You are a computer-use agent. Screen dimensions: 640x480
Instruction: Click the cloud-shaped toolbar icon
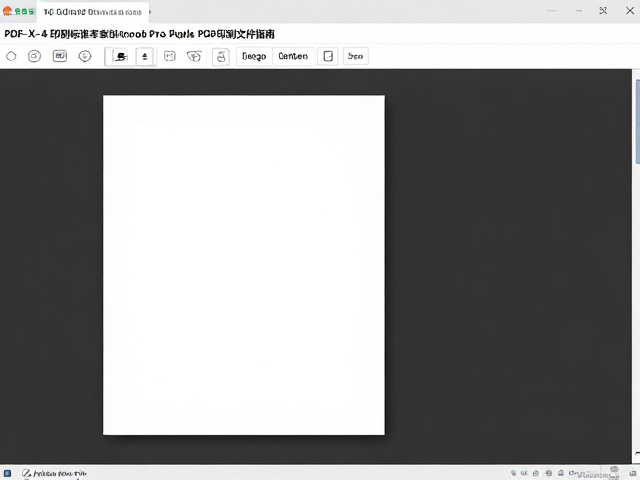[x=194, y=56]
